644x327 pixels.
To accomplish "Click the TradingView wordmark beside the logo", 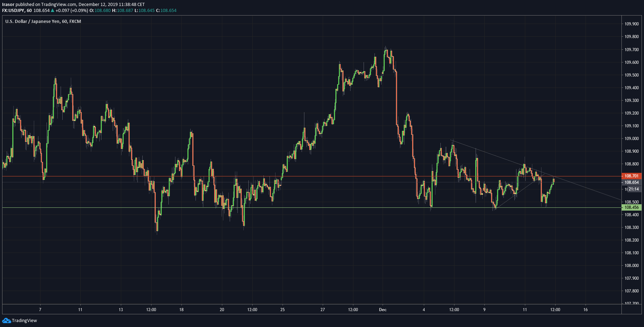I will pyautogui.click(x=24, y=320).
